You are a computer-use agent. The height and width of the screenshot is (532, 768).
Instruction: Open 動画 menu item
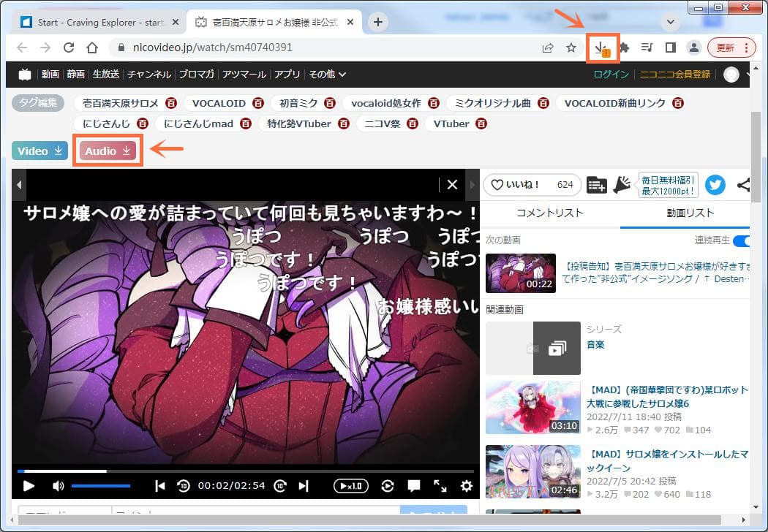click(50, 75)
